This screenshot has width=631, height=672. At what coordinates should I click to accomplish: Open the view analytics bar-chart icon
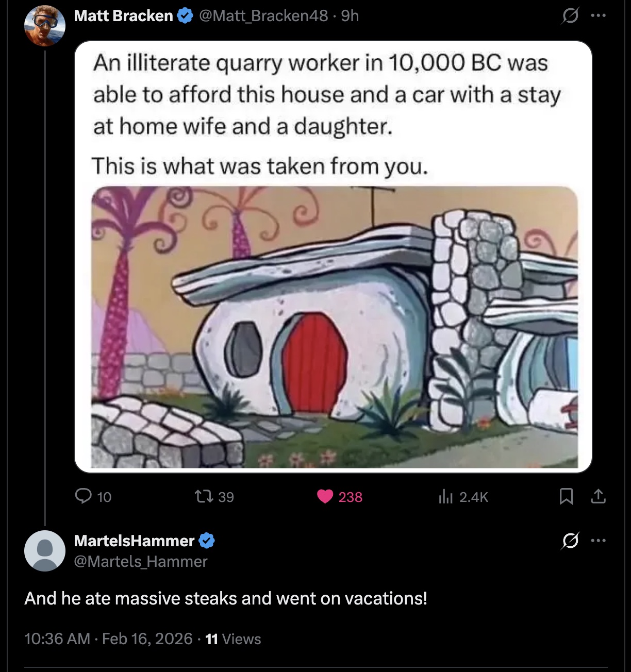coord(445,496)
